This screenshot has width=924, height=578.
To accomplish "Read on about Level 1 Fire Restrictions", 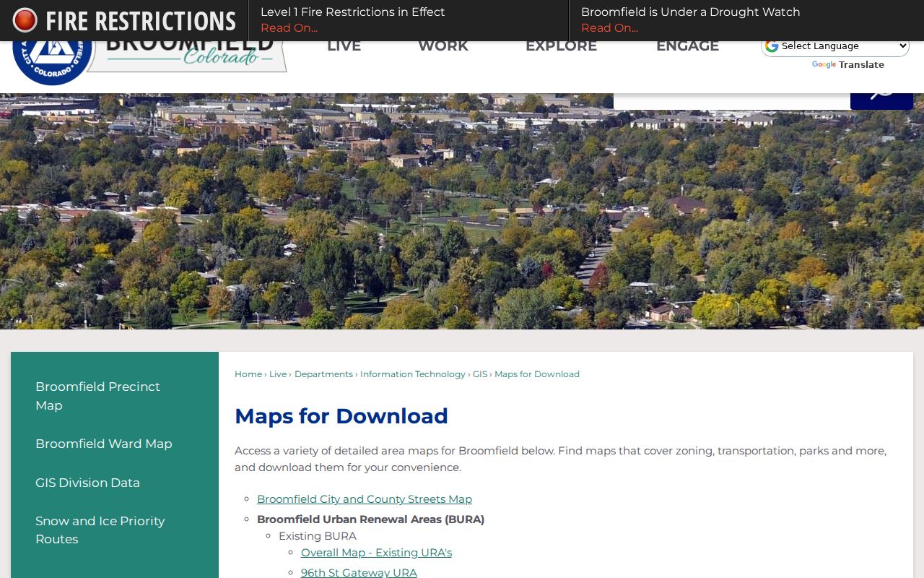I will tap(289, 28).
